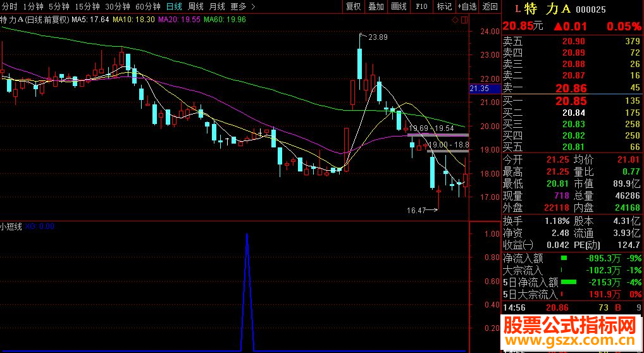The height and width of the screenshot is (353, 644).
Task: Click the 买三 bid row at 20.83
Action: 572,124
